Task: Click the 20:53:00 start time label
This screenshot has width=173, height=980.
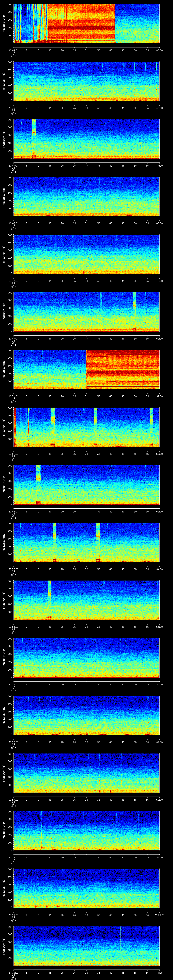Action: (13, 569)
